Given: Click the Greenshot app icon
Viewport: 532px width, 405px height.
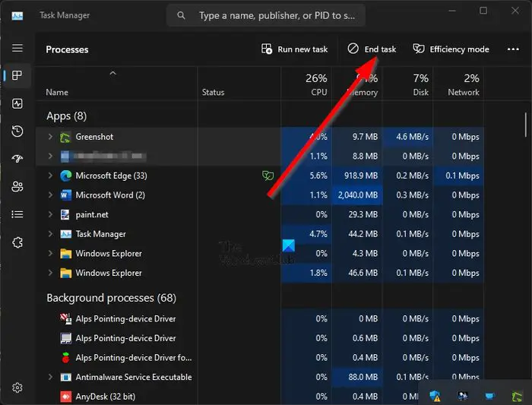Looking at the screenshot, I should (65, 137).
